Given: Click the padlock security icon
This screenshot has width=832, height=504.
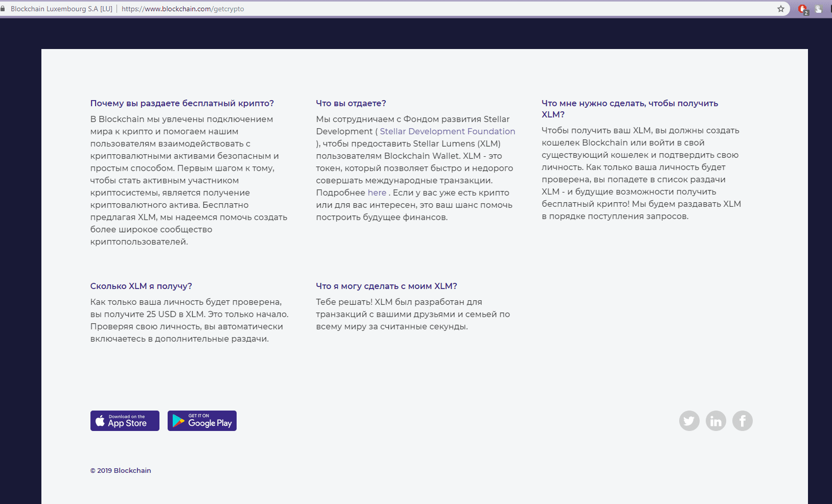Looking at the screenshot, I should (x=3, y=9).
